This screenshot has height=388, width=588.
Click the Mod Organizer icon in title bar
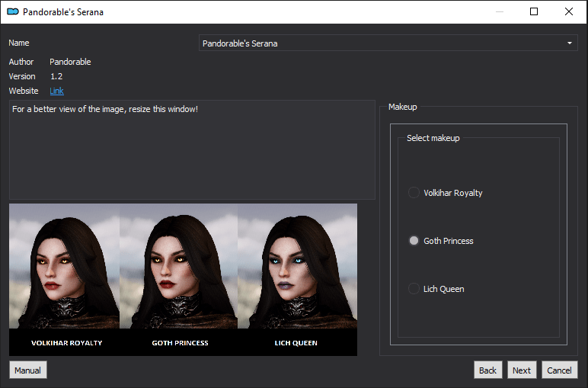tap(13, 11)
